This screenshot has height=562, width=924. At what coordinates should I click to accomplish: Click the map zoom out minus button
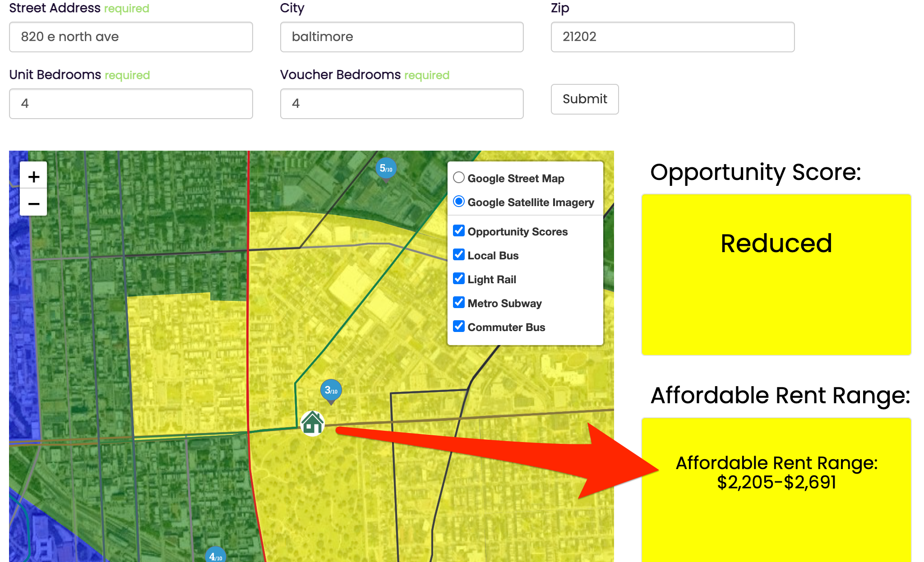33,203
